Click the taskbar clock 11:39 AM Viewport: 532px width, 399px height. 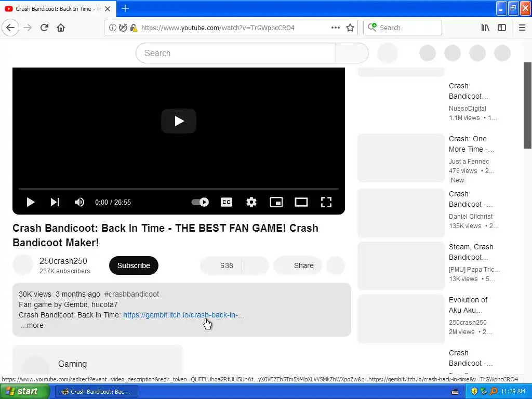click(513, 391)
